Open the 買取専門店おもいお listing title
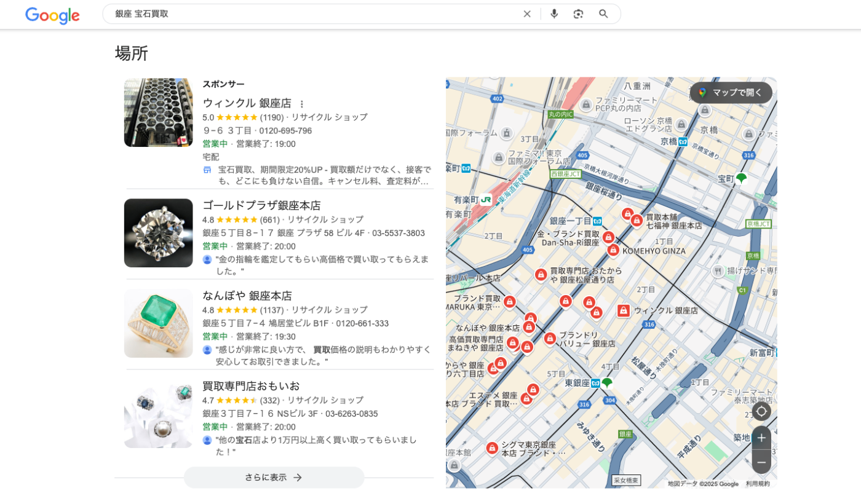This screenshot has width=861, height=504. coord(251,386)
